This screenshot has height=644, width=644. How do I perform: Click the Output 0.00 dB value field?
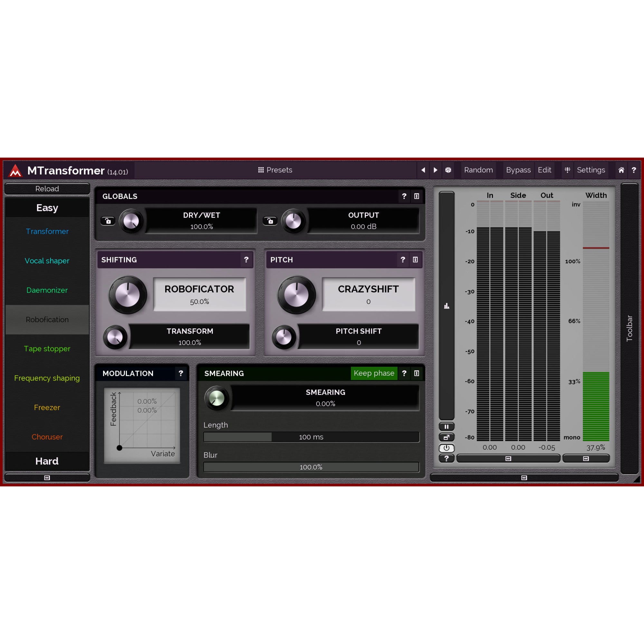coord(363,221)
